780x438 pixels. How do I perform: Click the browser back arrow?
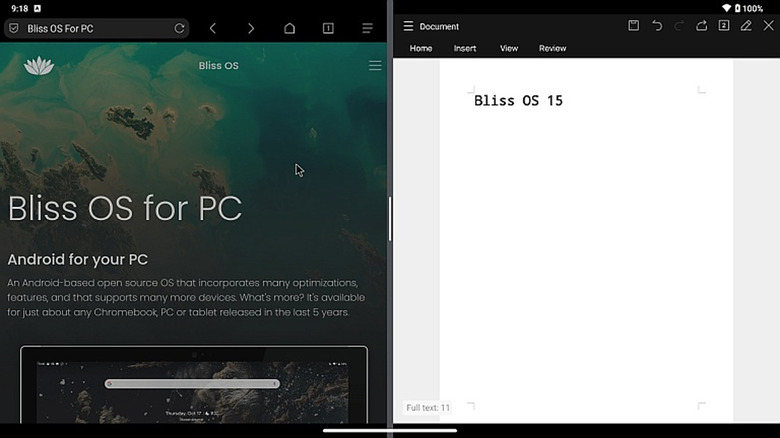(213, 28)
